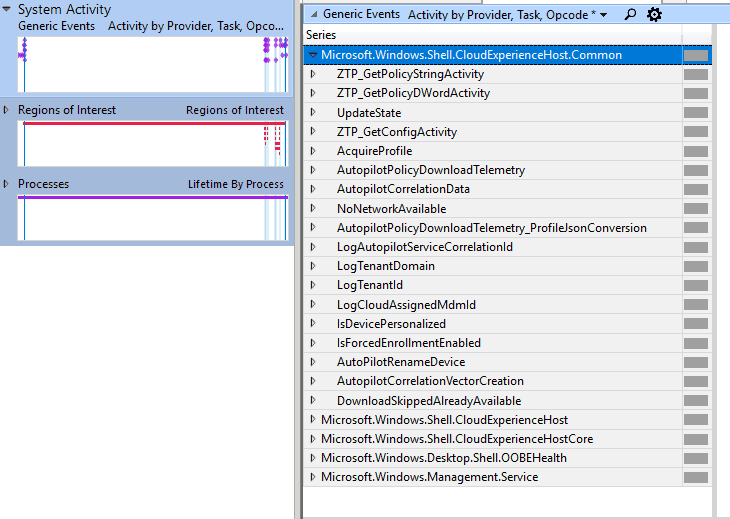The width and height of the screenshot is (730, 519).
Task: Click the Regions of Interest graph thumbnail
Action: [153, 143]
